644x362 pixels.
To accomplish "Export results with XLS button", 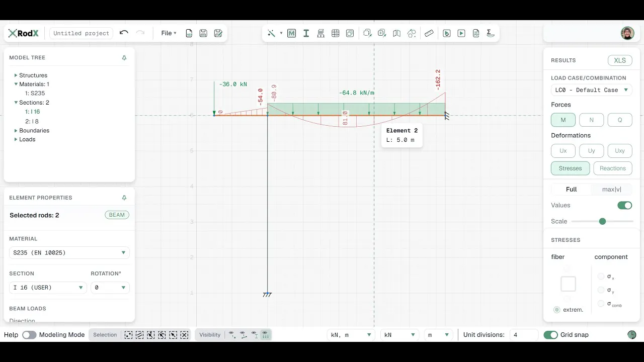I will click(620, 60).
